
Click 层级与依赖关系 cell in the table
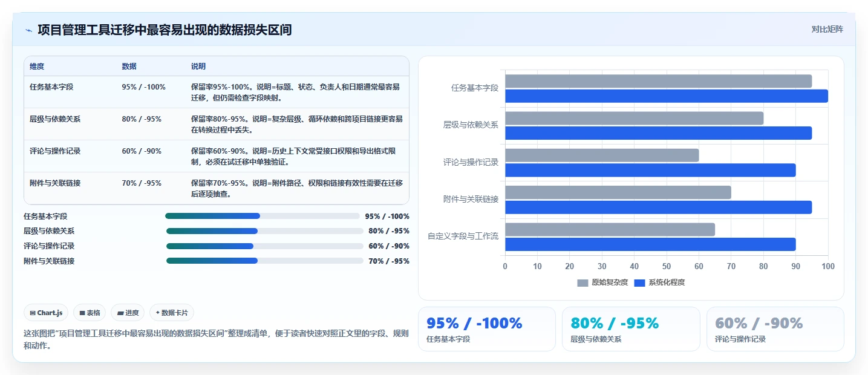55,119
